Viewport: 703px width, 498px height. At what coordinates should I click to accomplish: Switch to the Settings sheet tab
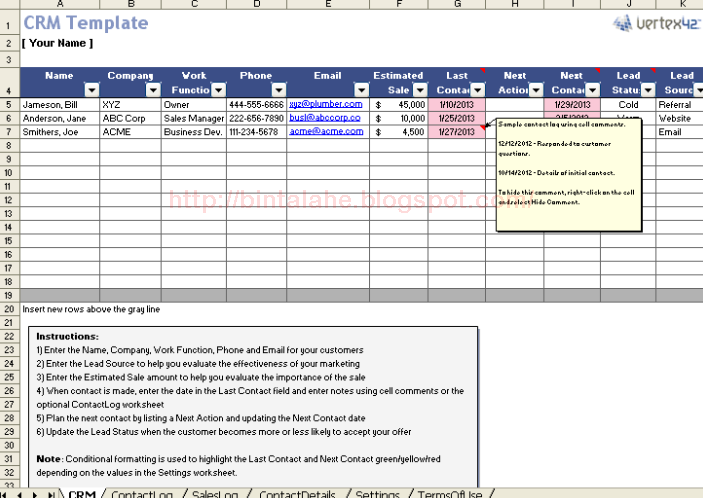[377, 494]
